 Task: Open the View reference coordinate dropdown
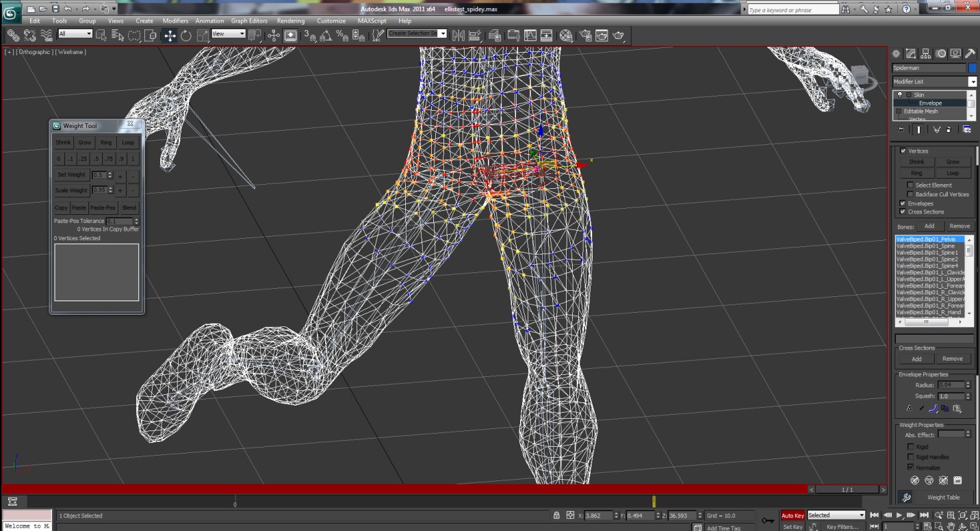point(228,34)
